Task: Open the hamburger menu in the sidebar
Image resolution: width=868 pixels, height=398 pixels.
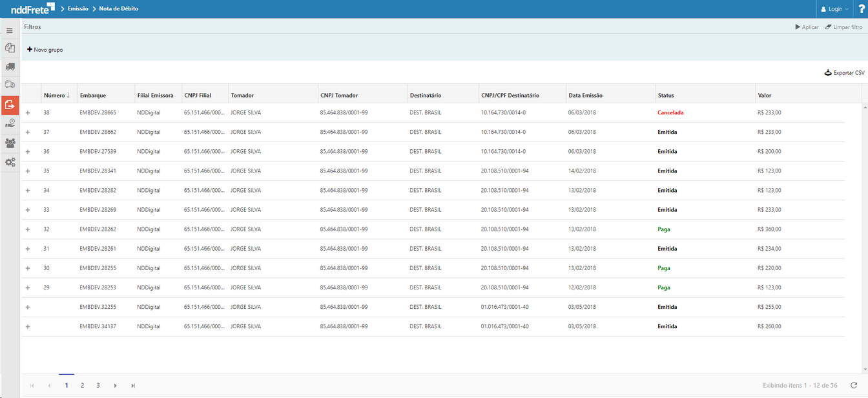Action: (10, 30)
